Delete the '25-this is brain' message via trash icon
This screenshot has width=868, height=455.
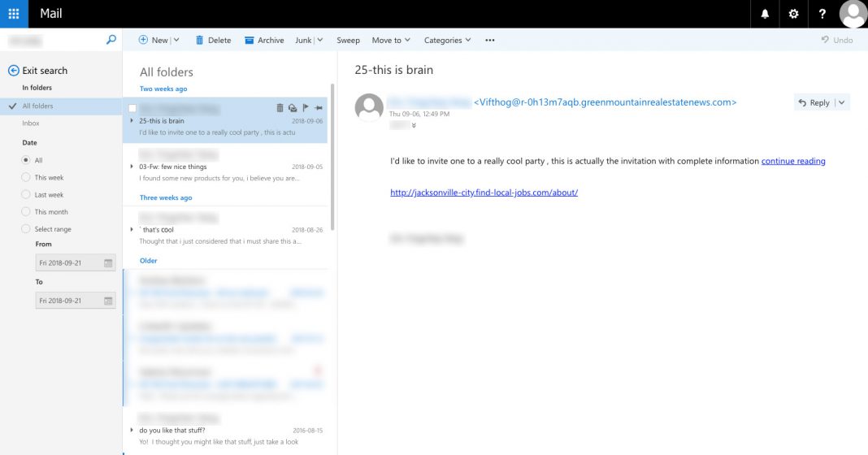click(280, 108)
